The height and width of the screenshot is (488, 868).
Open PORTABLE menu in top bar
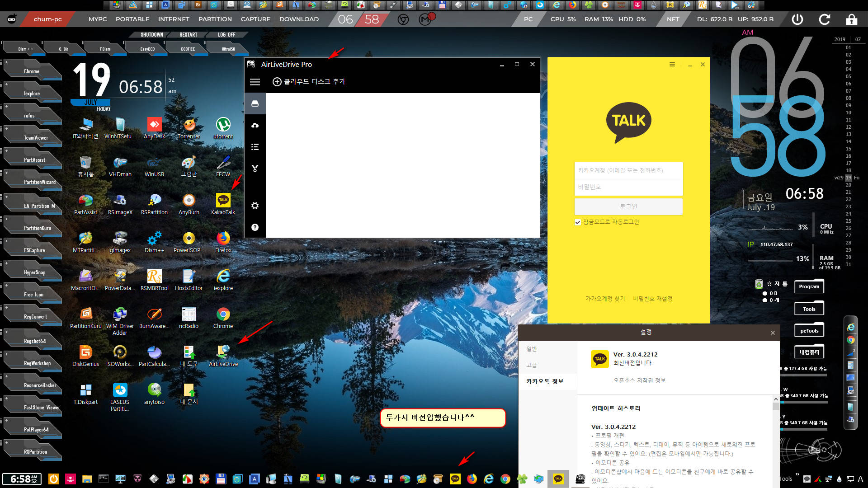(x=132, y=19)
